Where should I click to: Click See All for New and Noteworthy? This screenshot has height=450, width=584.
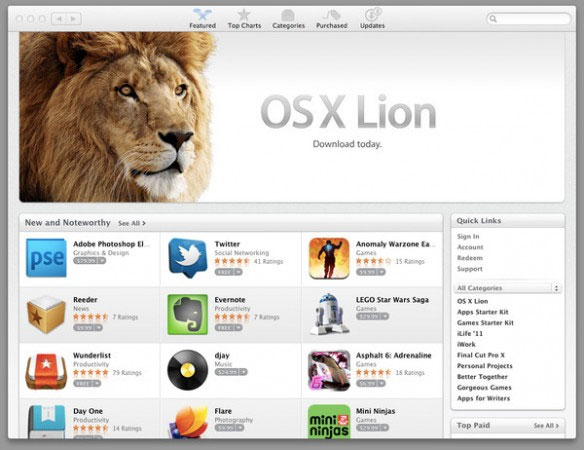point(132,223)
